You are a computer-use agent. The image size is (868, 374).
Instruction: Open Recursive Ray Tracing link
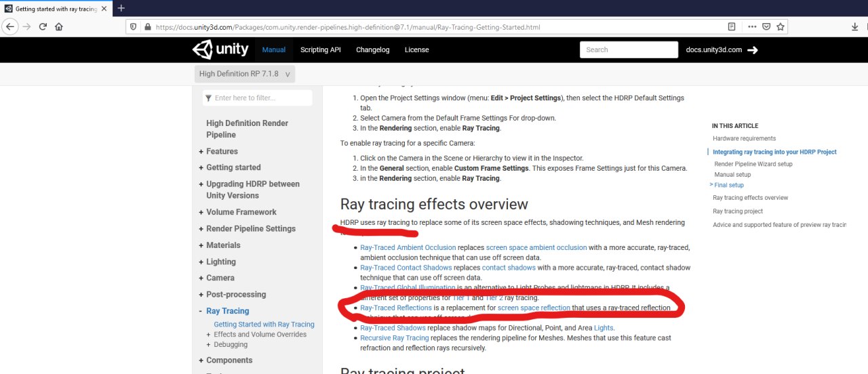[394, 338]
